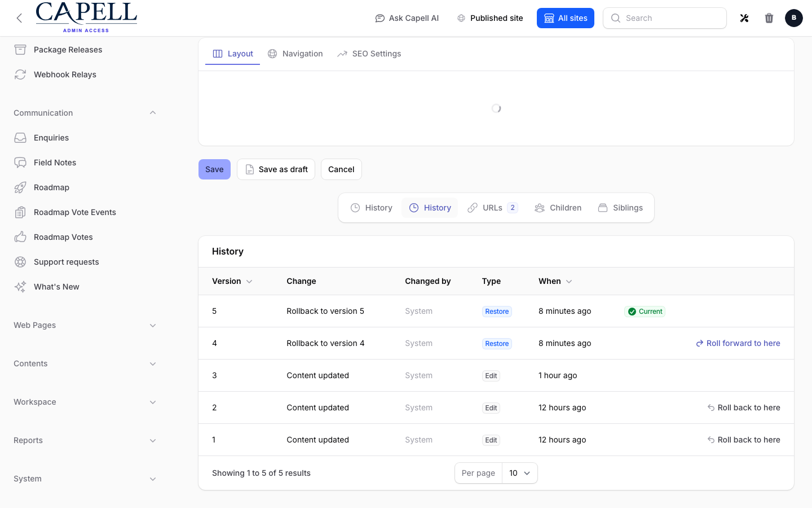
Task: Click the Restore badge in version 5 row
Action: coord(497,312)
